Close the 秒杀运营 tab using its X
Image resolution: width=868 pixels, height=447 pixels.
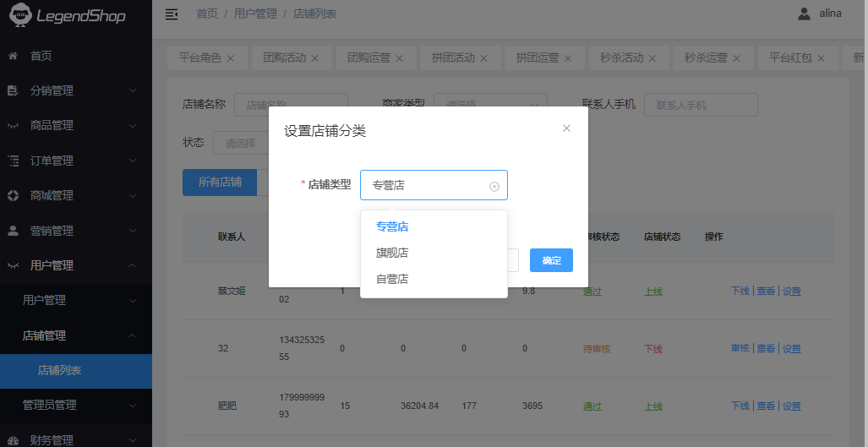(737, 58)
